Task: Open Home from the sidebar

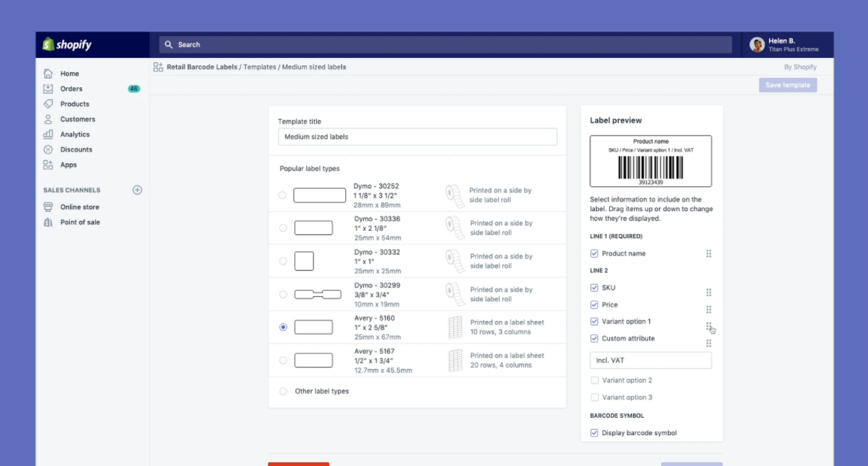Action: (x=70, y=74)
